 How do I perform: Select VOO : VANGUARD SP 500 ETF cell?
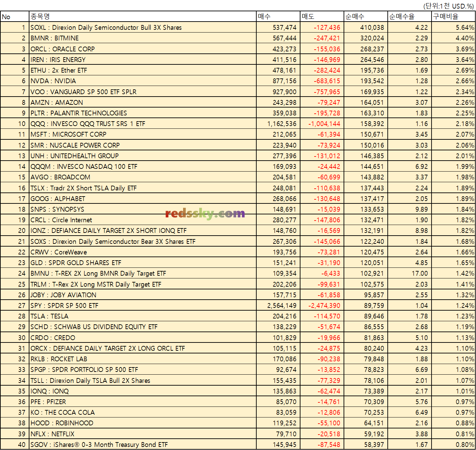[x=143, y=92]
